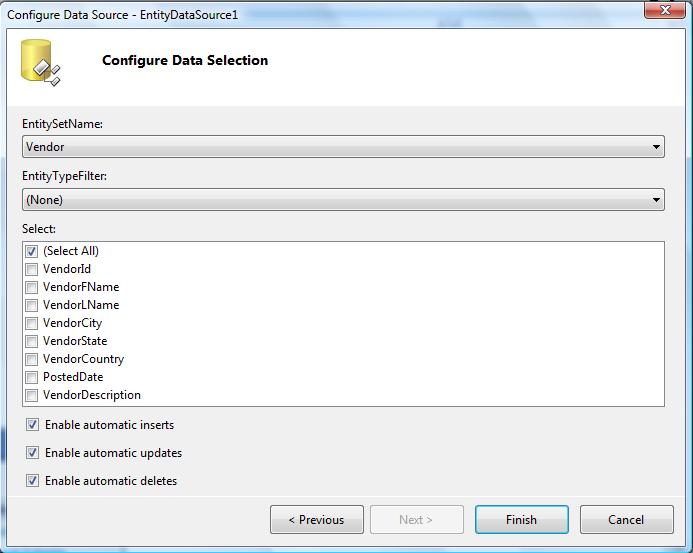Check the PostedDate field checkbox

[x=31, y=377]
